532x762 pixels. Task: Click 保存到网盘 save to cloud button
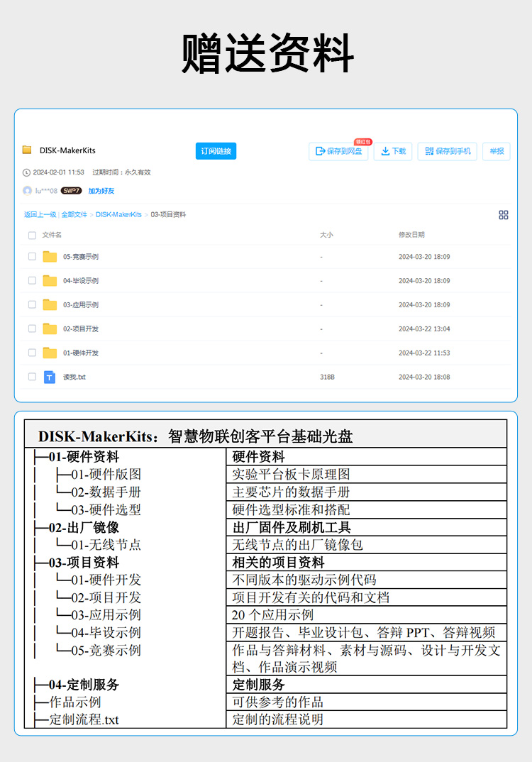(338, 151)
